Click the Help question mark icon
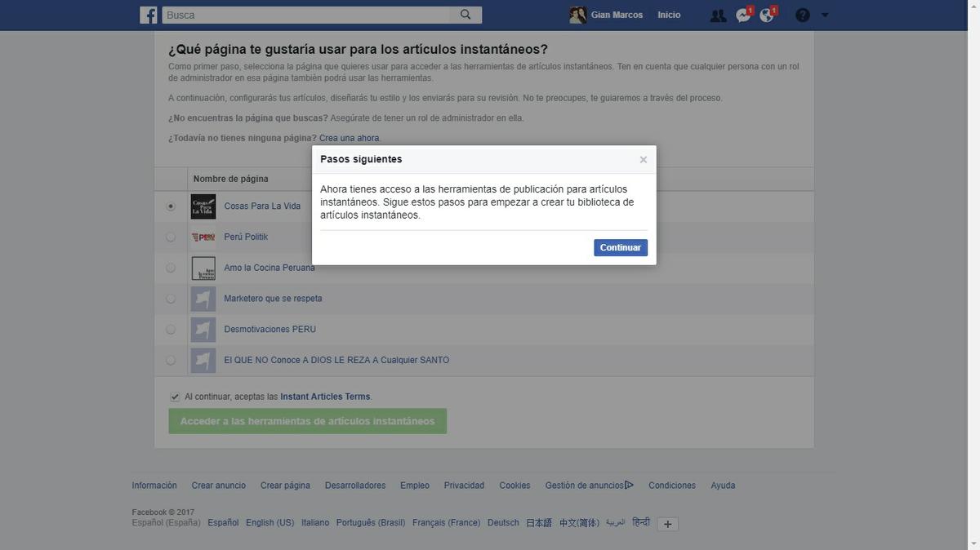 tap(801, 14)
